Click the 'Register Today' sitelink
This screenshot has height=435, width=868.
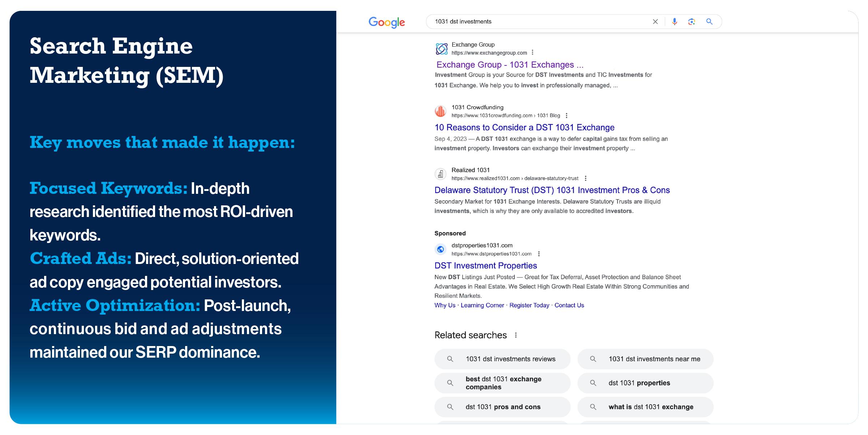coord(529,305)
